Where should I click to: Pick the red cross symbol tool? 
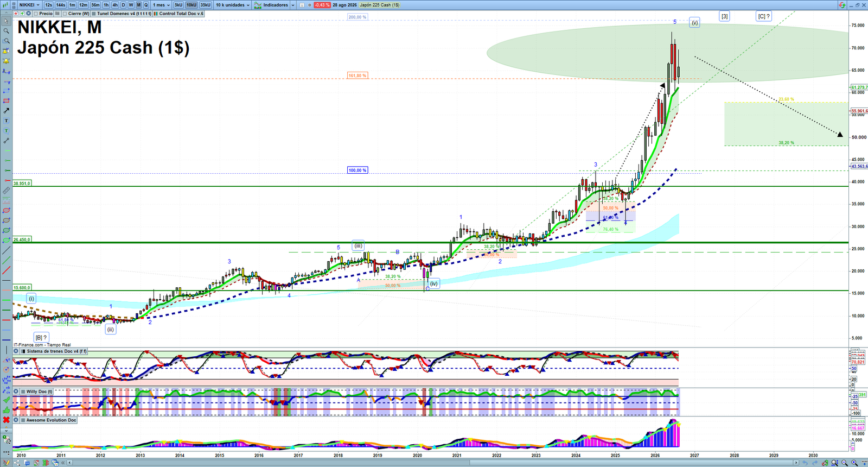7,420
